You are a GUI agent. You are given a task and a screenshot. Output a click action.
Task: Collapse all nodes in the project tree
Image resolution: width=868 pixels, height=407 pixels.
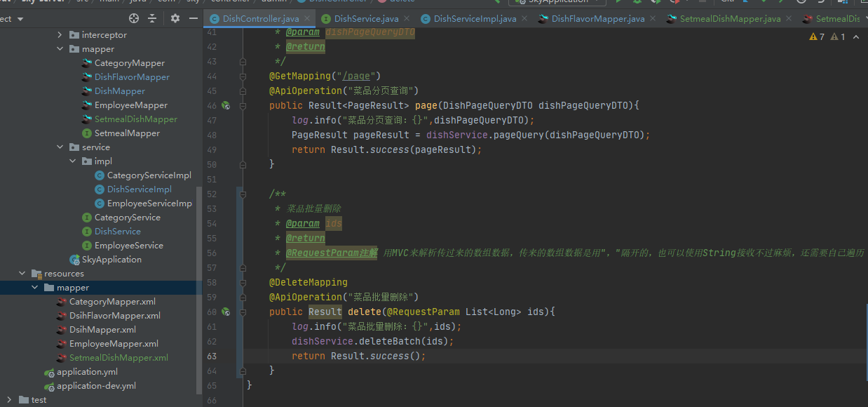point(152,18)
